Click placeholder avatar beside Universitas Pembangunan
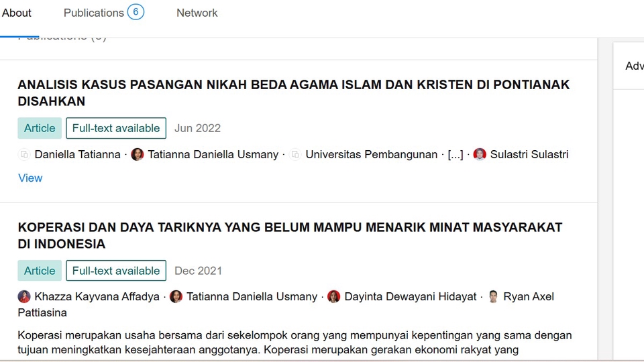The image size is (644, 362). (x=295, y=154)
